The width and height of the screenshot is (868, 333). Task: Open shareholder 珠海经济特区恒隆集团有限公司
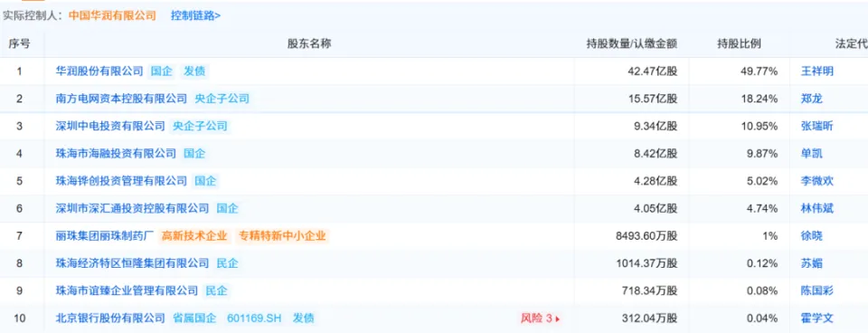click(x=133, y=263)
